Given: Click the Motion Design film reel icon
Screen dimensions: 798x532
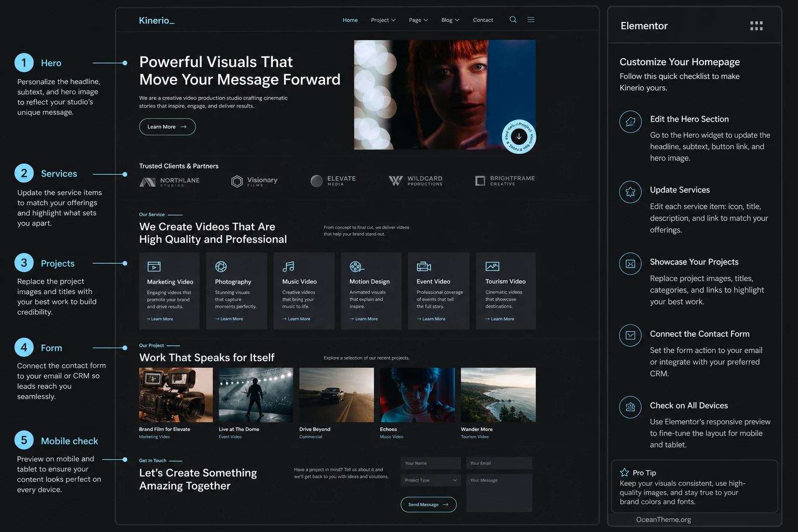Looking at the screenshot, I should tap(356, 267).
